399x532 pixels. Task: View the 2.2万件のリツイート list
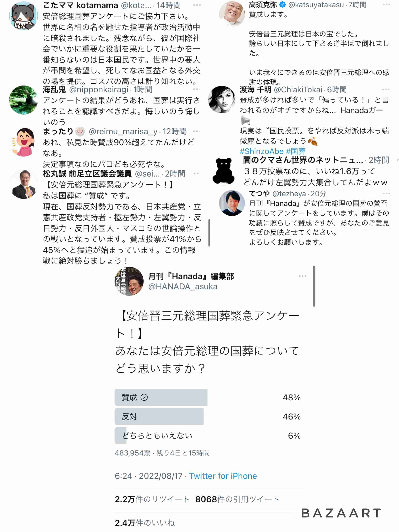click(x=152, y=499)
